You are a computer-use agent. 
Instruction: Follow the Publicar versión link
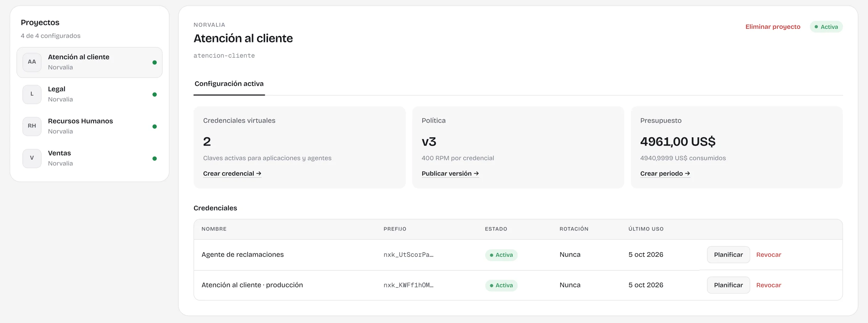pyautogui.click(x=450, y=174)
